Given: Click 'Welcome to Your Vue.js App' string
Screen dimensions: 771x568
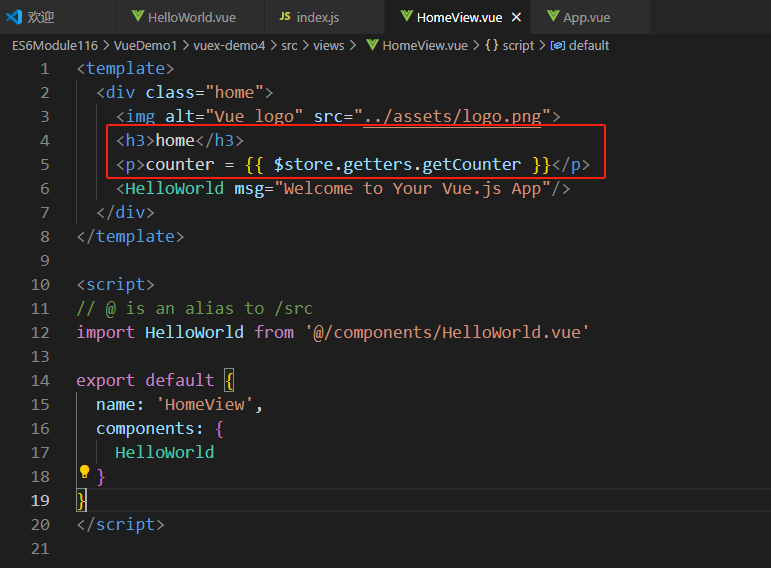Looking at the screenshot, I should 412,189.
